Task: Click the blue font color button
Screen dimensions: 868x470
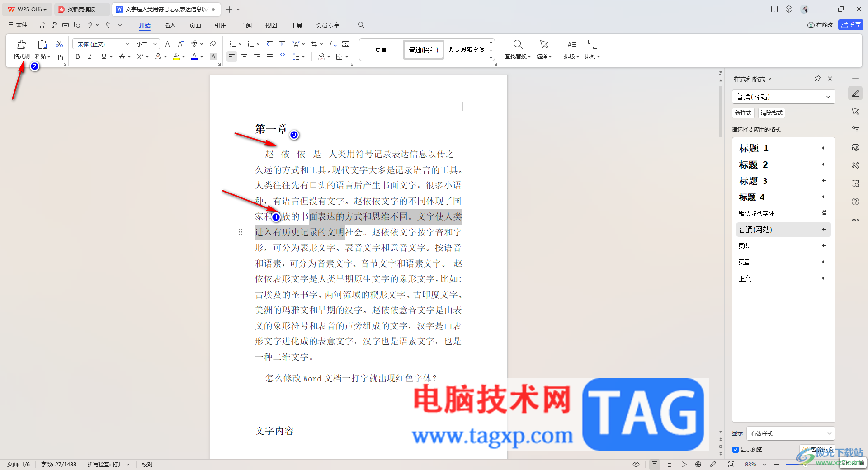Action: point(194,56)
